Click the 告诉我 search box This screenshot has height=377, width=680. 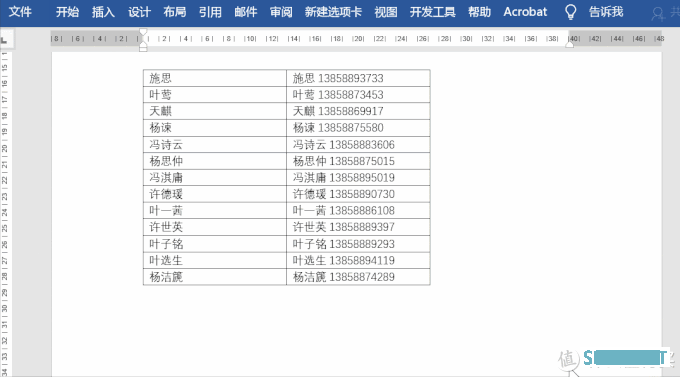coord(606,12)
